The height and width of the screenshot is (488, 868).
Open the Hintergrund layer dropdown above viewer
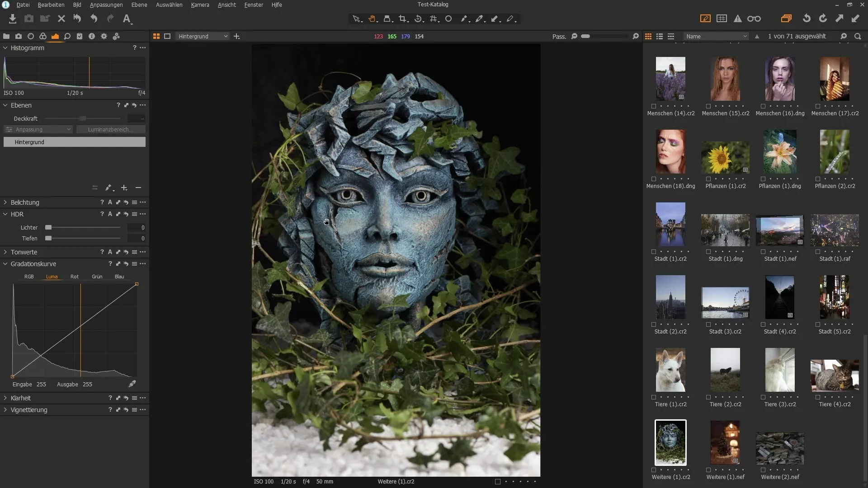[203, 36]
